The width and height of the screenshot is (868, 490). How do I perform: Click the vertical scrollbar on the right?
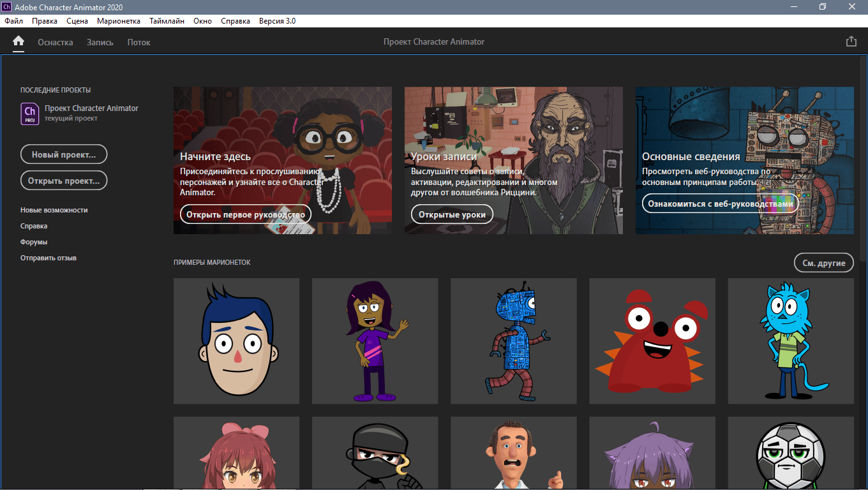coord(864,160)
